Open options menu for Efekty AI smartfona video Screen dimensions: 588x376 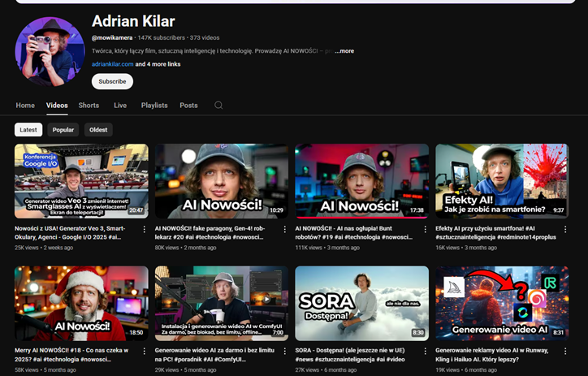[x=565, y=229]
